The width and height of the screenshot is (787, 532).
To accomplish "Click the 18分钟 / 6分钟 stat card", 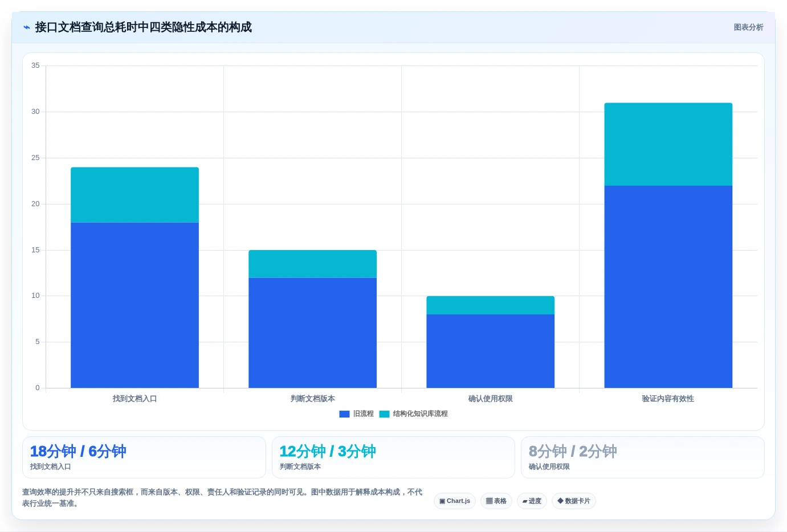I will point(144,457).
